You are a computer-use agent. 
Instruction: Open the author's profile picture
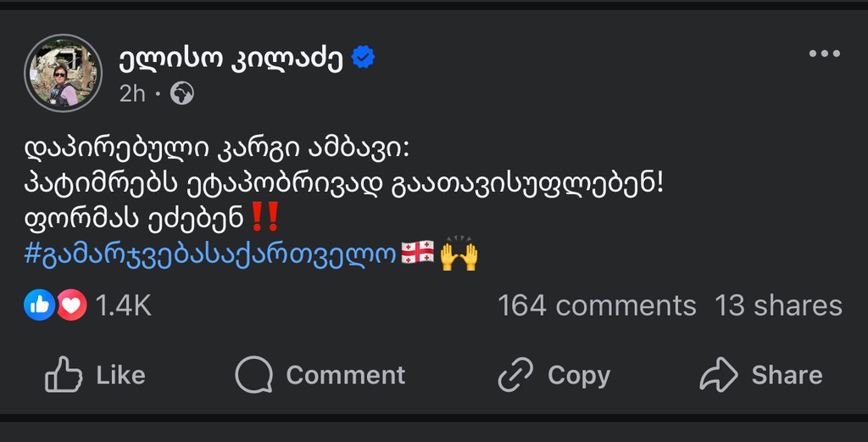63,73
